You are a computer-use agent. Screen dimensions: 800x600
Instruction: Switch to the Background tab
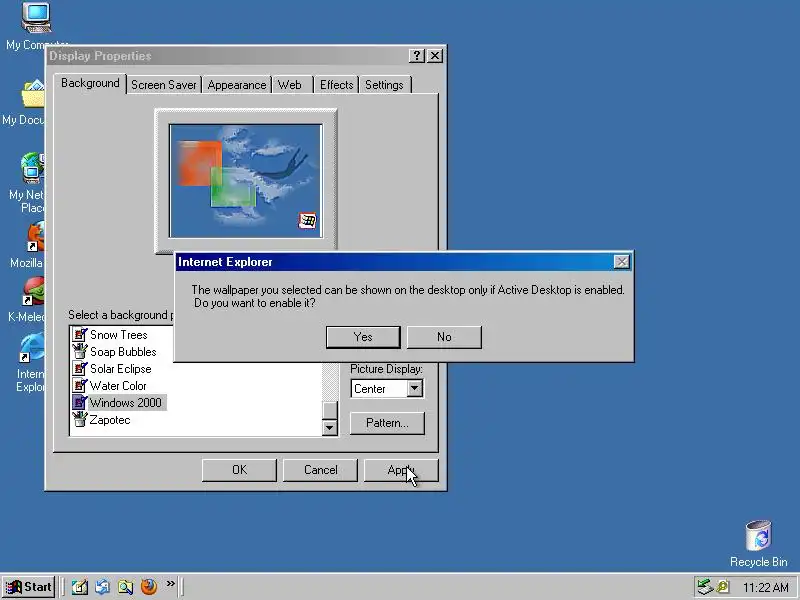pyautogui.click(x=90, y=83)
